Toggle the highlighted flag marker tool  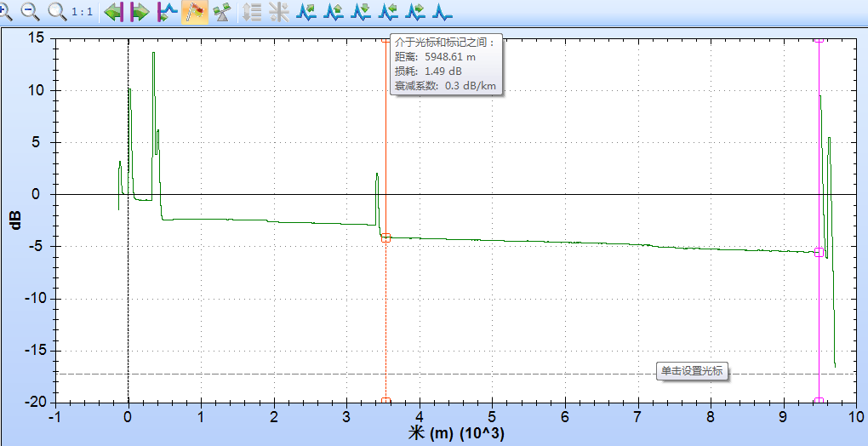[x=195, y=12]
